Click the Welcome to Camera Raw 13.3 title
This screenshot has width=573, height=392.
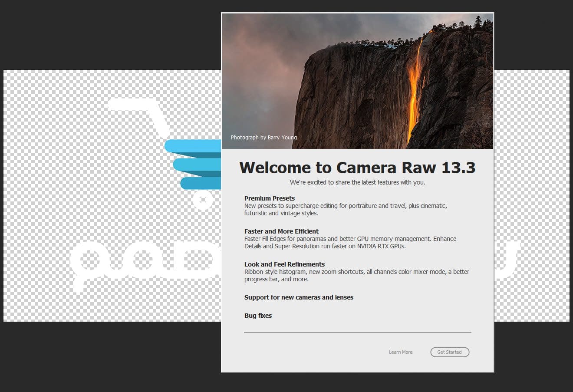click(x=357, y=168)
